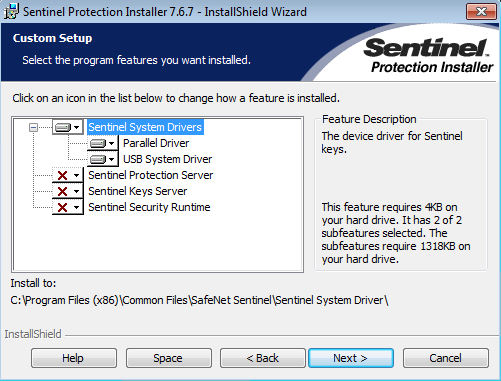The width and height of the screenshot is (501, 381).
Task: Select the Sentinel Protection Server feature
Action: point(150,175)
